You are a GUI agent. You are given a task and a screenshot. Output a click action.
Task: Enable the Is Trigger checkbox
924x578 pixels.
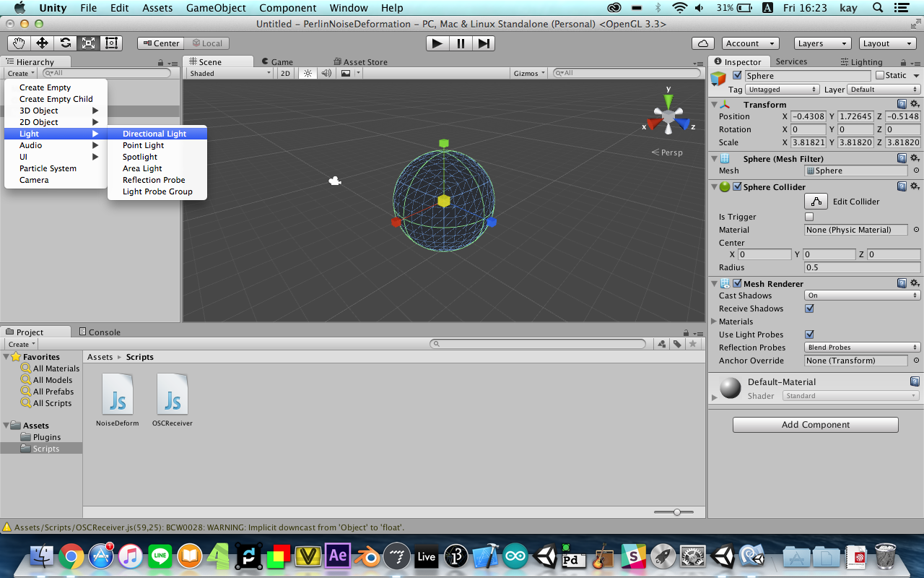pos(809,217)
